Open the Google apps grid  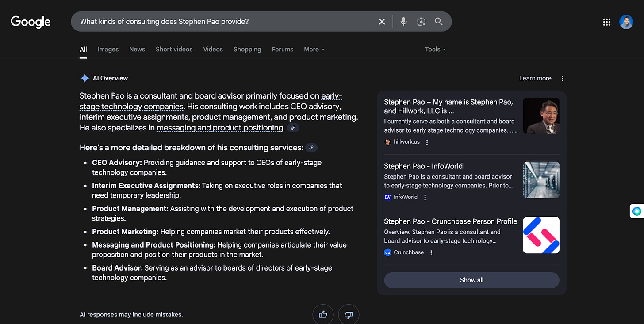[x=607, y=22]
